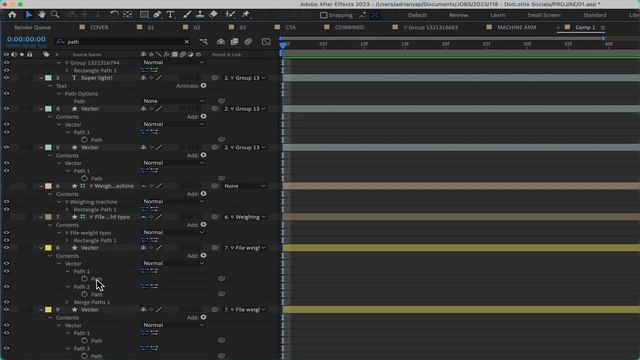
Task: Click the snap-to-edges icon beside Snapping
Action: pyautogui.click(x=362, y=15)
